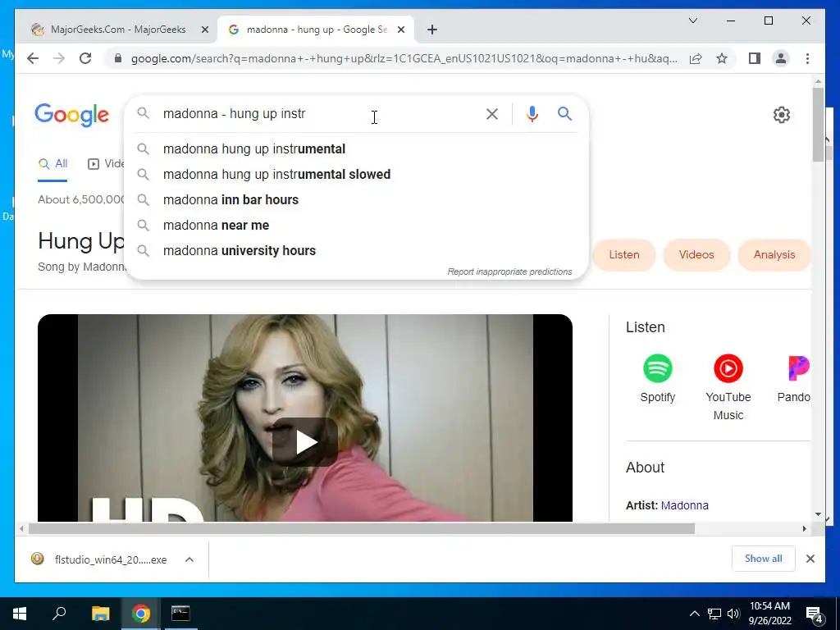The width and height of the screenshot is (840, 630).
Task: Close the MajorGeeks.Com tab
Action: pos(204,30)
